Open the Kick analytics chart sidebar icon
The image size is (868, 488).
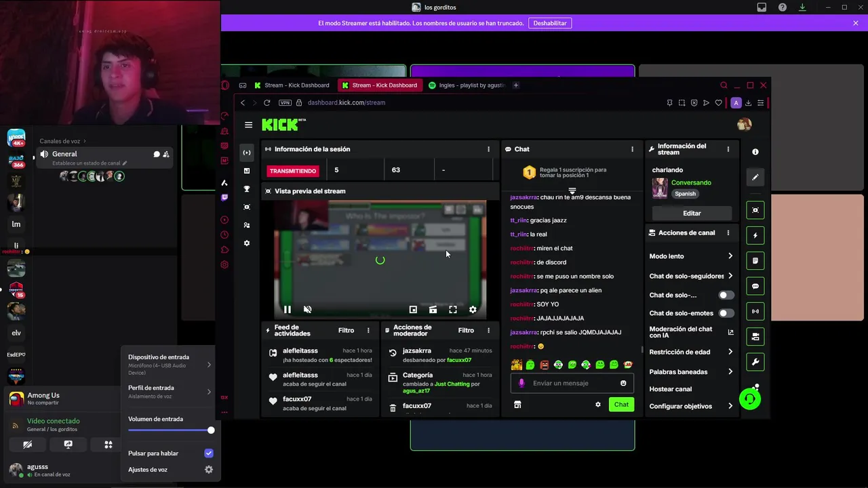click(x=247, y=171)
